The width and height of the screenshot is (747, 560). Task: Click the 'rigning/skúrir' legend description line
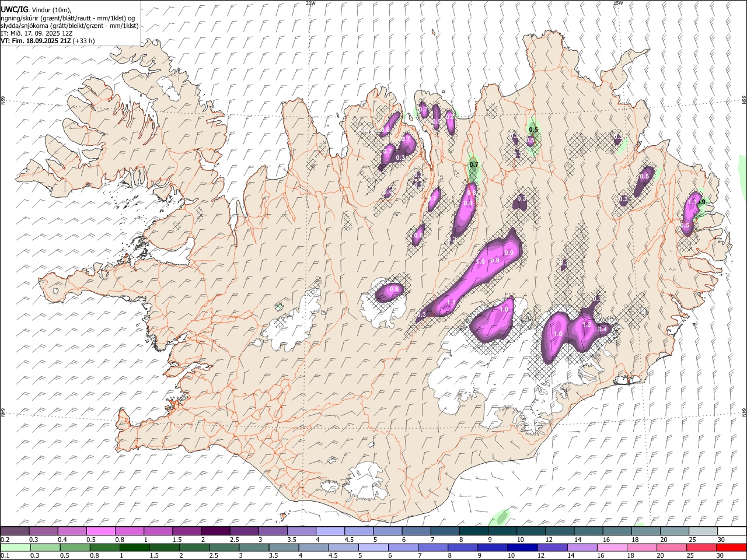(x=68, y=18)
